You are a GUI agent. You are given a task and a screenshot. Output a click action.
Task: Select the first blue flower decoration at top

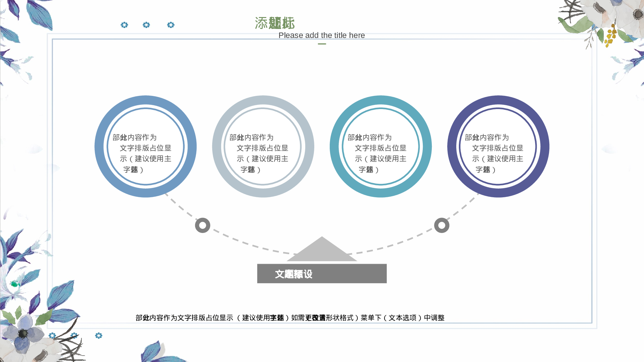point(124,25)
